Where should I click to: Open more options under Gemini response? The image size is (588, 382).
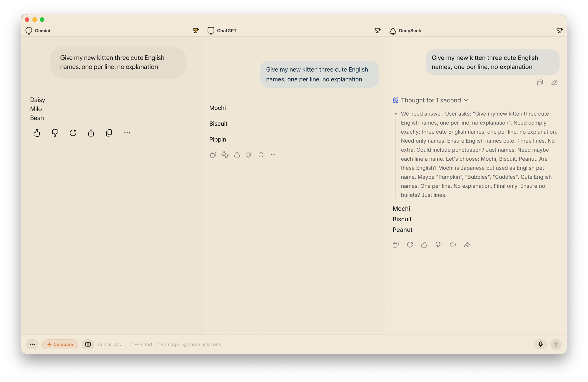tap(127, 133)
